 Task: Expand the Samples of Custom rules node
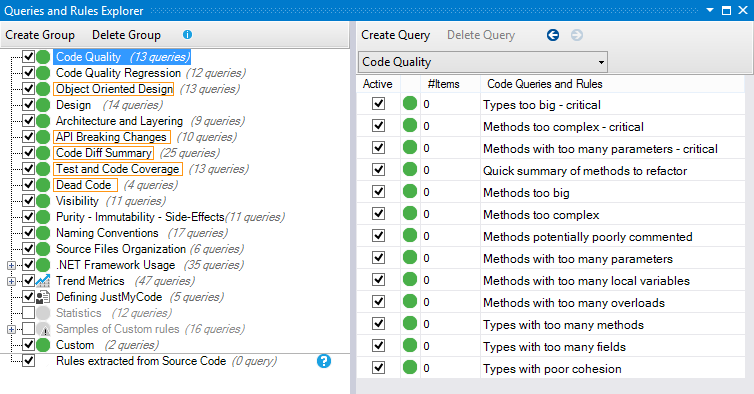tap(12, 330)
